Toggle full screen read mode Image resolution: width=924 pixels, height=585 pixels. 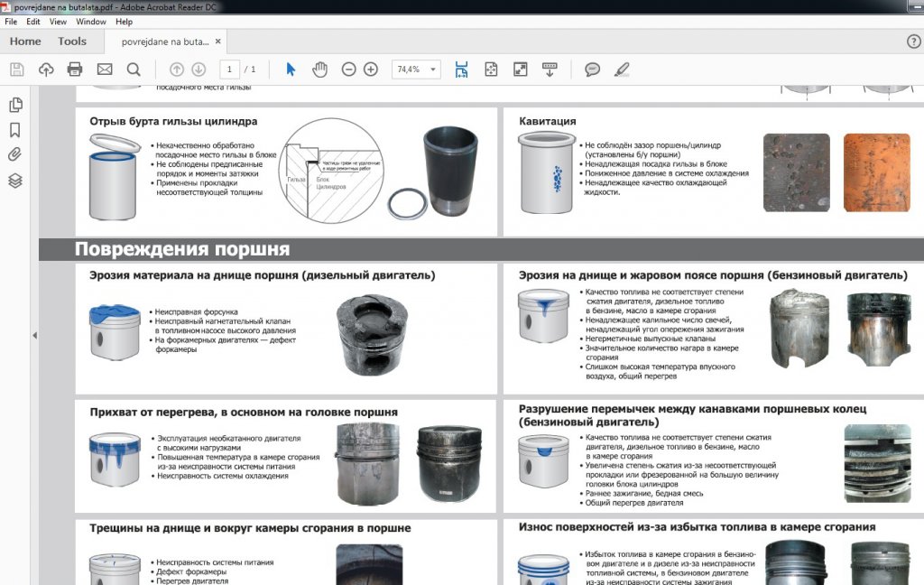(521, 70)
